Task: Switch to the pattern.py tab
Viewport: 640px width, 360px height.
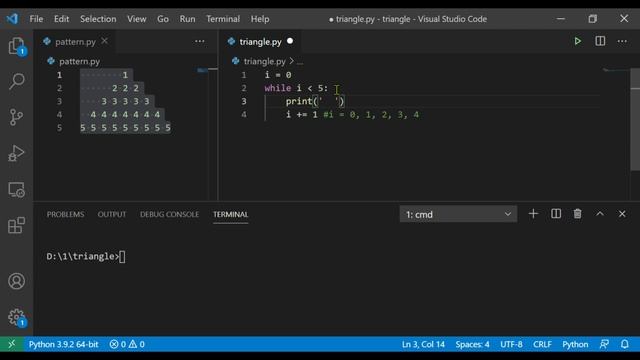Action: 75,42
